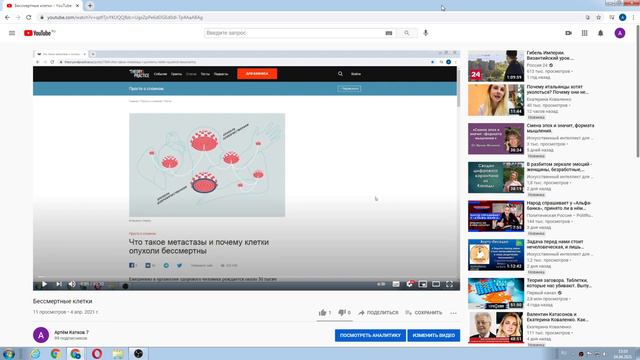Open Chrome's three-dot menu
Image resolution: width=640 pixels, height=360 pixels.
633,18
